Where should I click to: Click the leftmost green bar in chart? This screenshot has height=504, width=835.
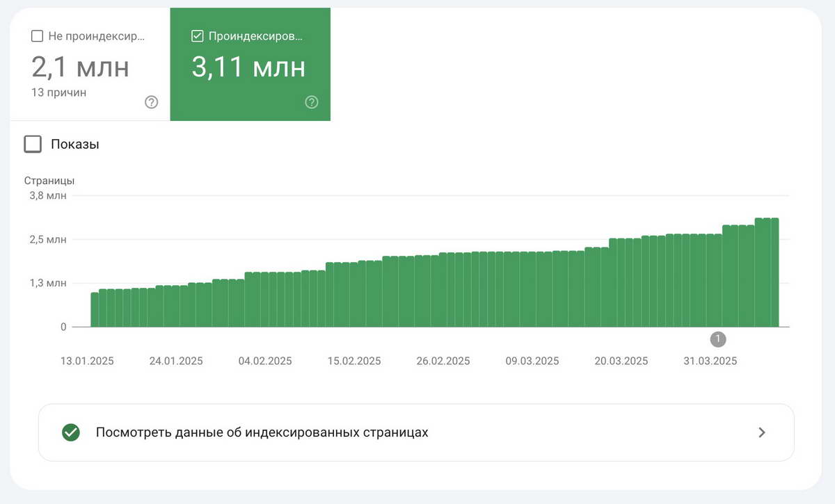click(95, 310)
